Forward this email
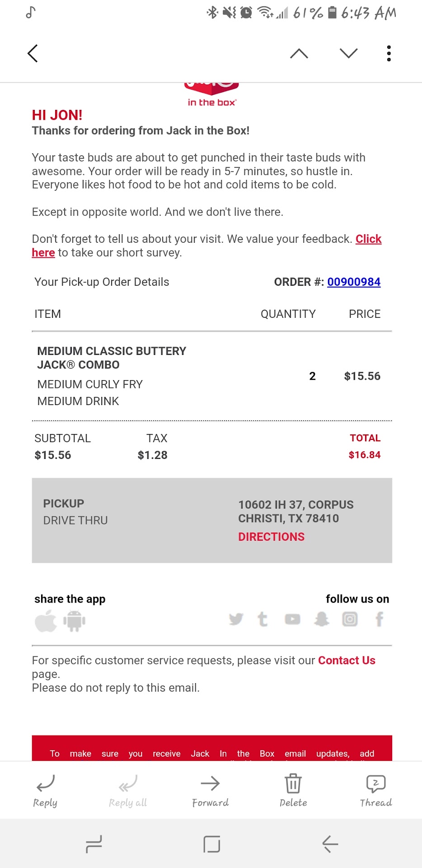This screenshot has height=868, width=422. pos(210,790)
